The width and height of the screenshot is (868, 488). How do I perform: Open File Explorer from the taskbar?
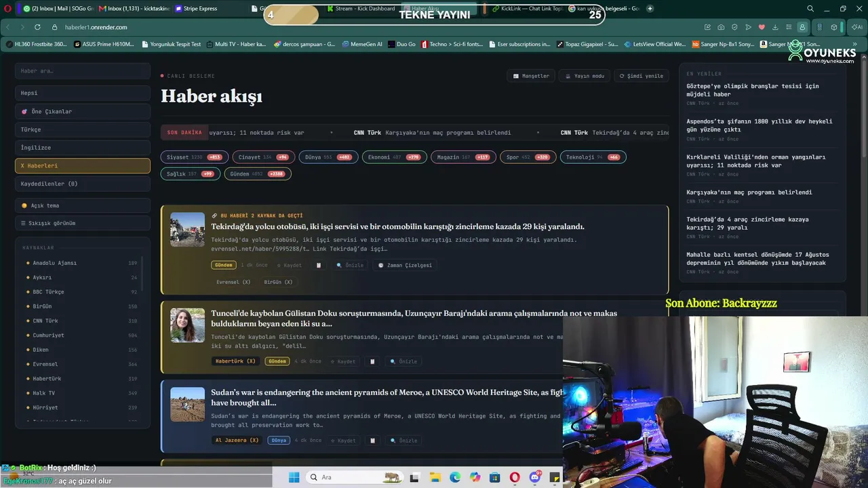point(435,477)
